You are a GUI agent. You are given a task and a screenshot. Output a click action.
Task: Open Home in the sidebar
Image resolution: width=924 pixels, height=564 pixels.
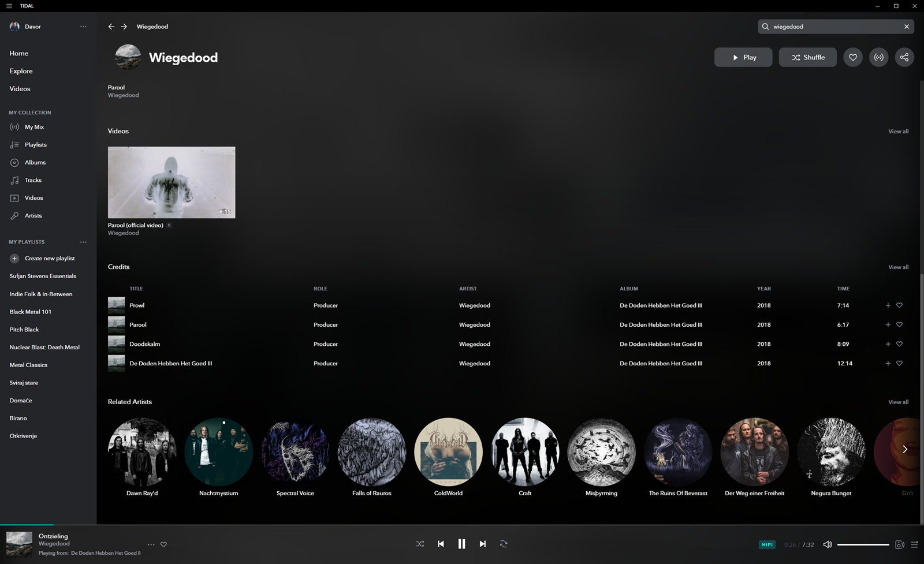pos(19,53)
